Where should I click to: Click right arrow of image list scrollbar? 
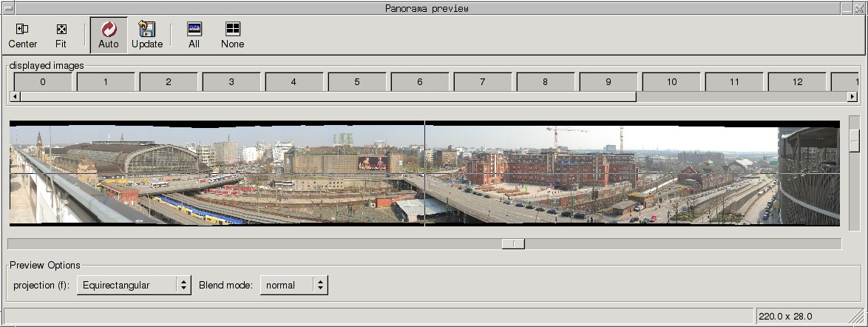click(852, 96)
